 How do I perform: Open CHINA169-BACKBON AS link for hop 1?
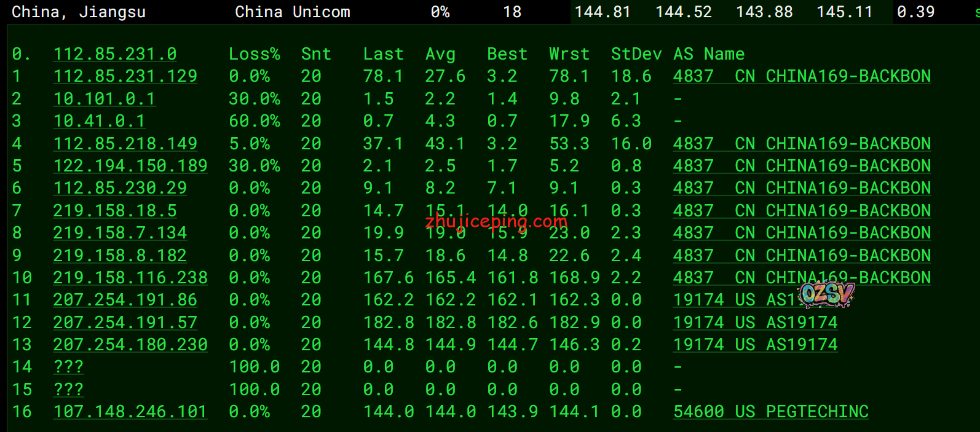point(802,76)
